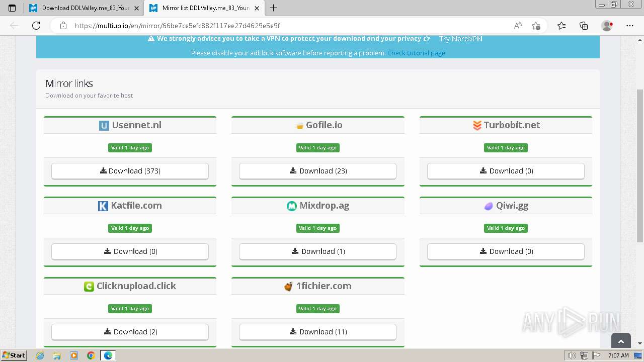Click Valid 1 day ago badge under 1fichier.com

click(x=317, y=309)
